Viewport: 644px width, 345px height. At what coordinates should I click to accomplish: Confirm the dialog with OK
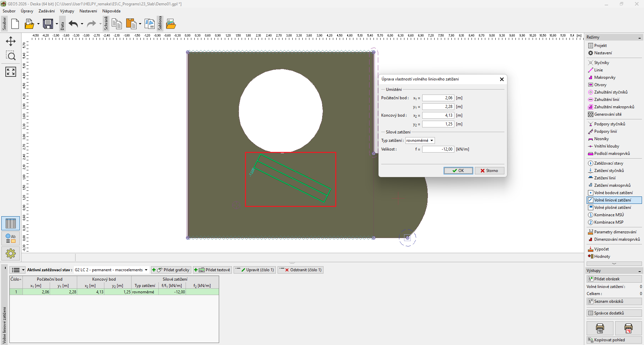pos(458,171)
